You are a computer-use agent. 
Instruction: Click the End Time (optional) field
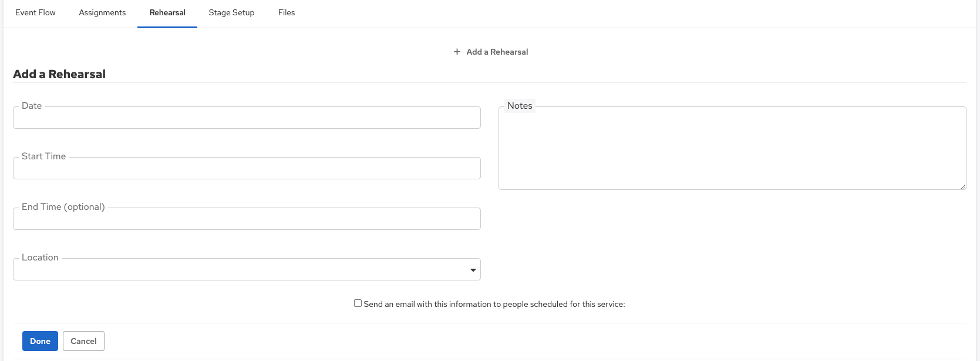pyautogui.click(x=247, y=218)
